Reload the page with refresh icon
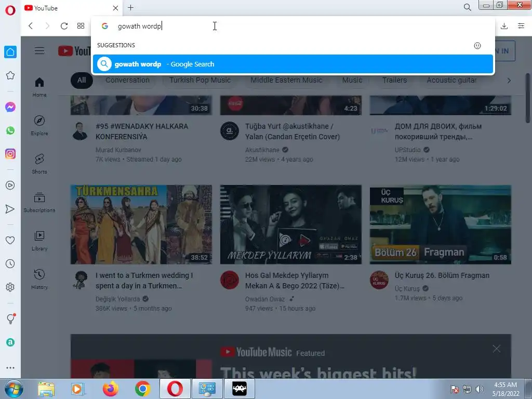This screenshot has width=532, height=399. coord(64,26)
